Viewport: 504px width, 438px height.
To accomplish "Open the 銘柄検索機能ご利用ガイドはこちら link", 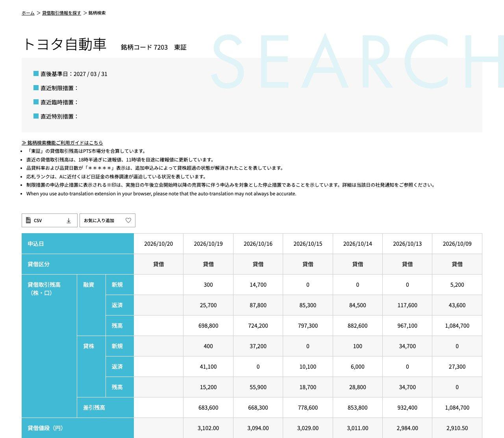I will 62,143.
